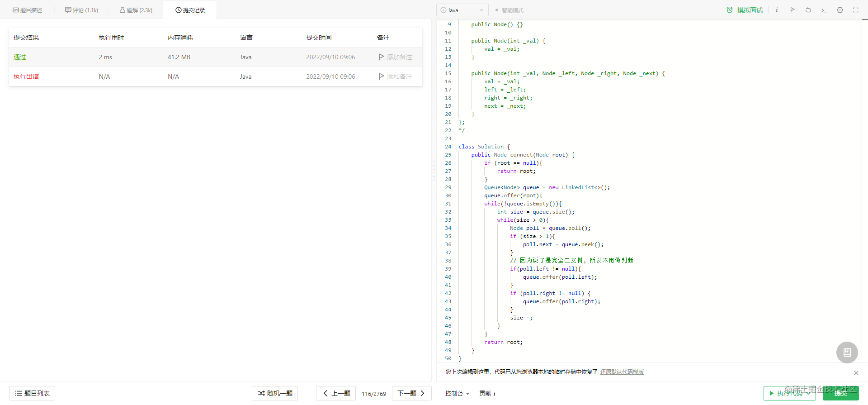Click the 2 ms runtime cell
This screenshot has height=405, width=868.
click(x=105, y=57)
